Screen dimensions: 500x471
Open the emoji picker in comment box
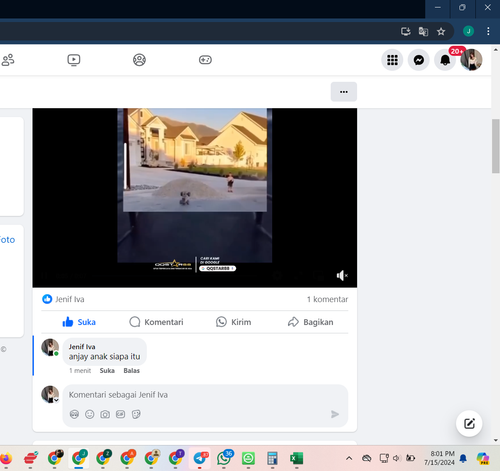(90, 414)
